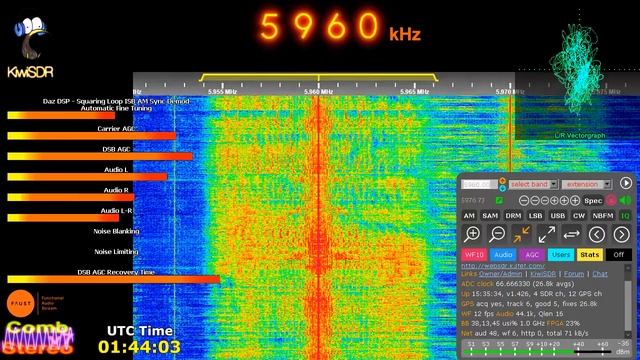Open the extension dropdown
The height and width of the screenshot is (360, 640).
click(586, 184)
